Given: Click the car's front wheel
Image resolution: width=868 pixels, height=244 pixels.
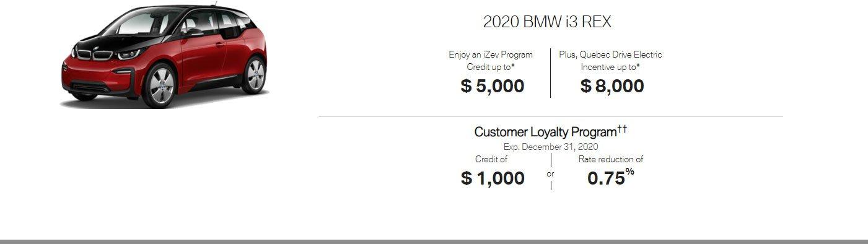Looking at the screenshot, I should tap(160, 86).
